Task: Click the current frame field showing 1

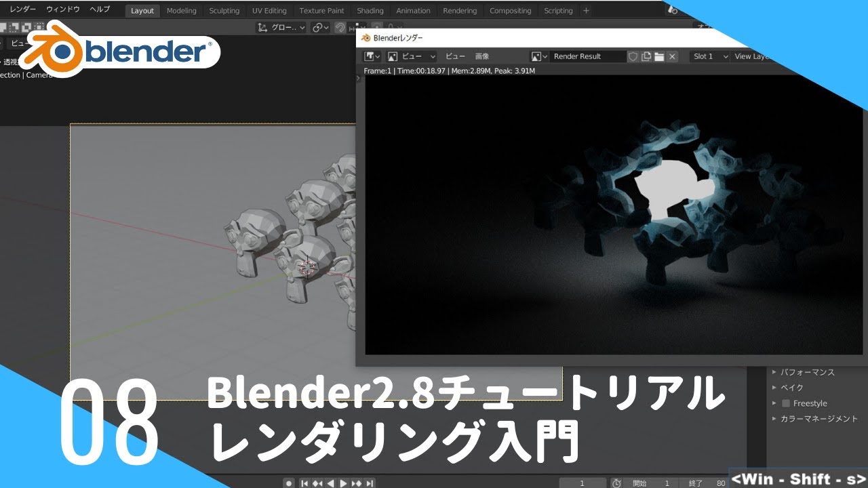Action: pos(583,483)
